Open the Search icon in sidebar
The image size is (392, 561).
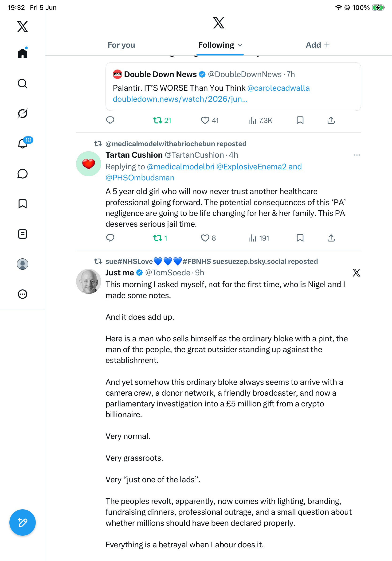point(23,84)
